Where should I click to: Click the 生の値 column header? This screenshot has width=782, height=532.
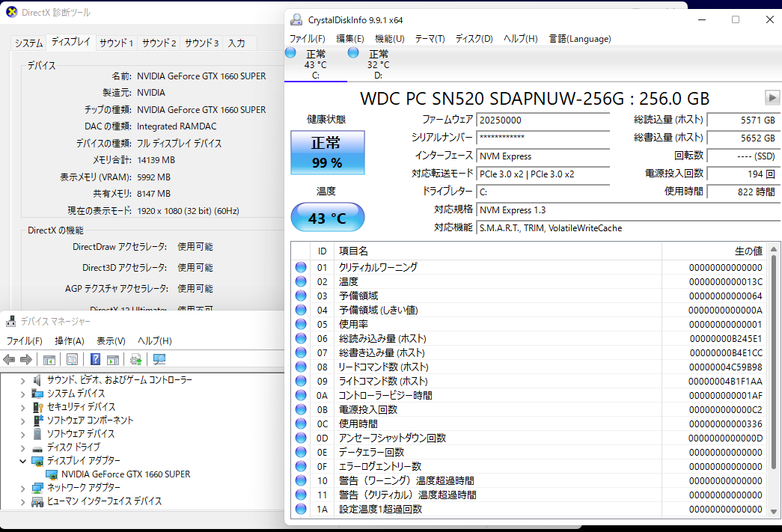pos(715,251)
